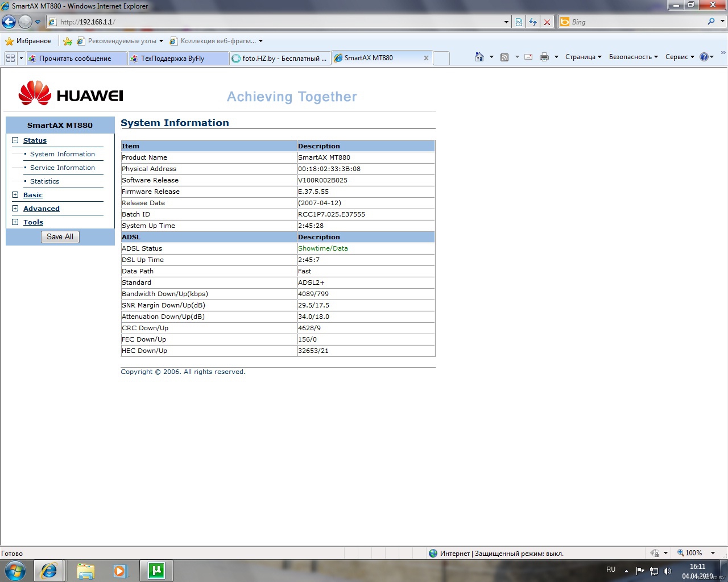
Task: Close the SmartAX MT880 tab
Action: 426,58
